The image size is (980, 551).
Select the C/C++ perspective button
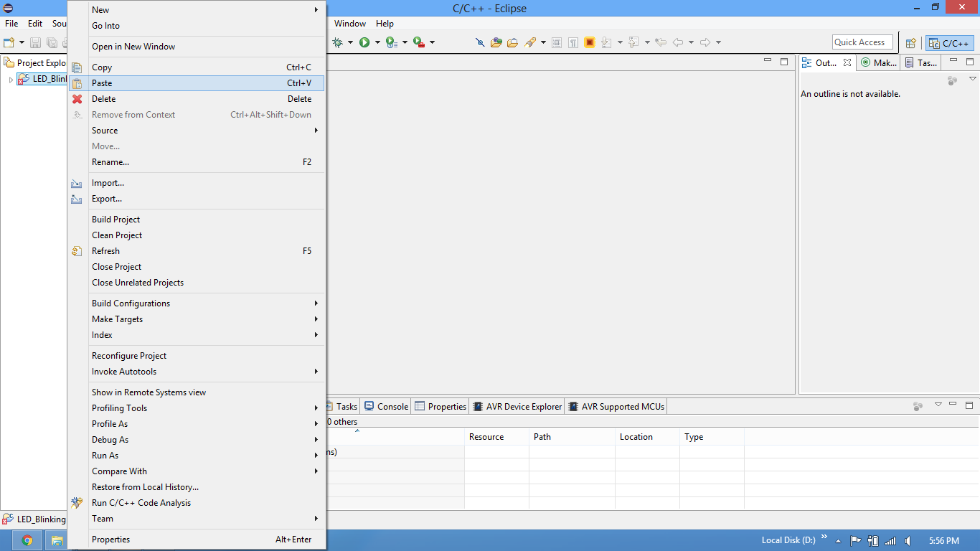(x=949, y=43)
